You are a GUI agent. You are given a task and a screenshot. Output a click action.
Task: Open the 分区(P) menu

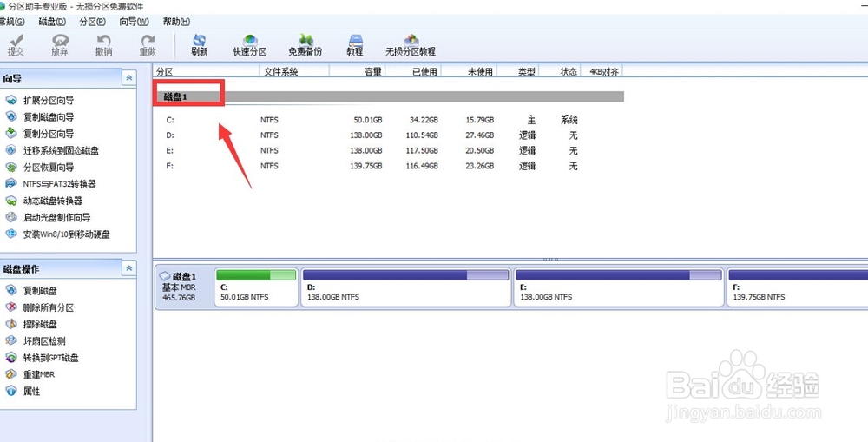(x=93, y=22)
